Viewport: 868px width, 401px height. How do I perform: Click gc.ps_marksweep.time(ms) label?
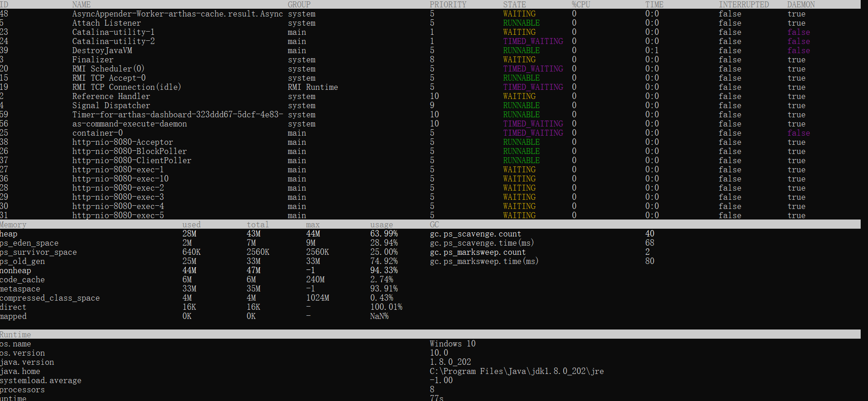[x=484, y=261]
